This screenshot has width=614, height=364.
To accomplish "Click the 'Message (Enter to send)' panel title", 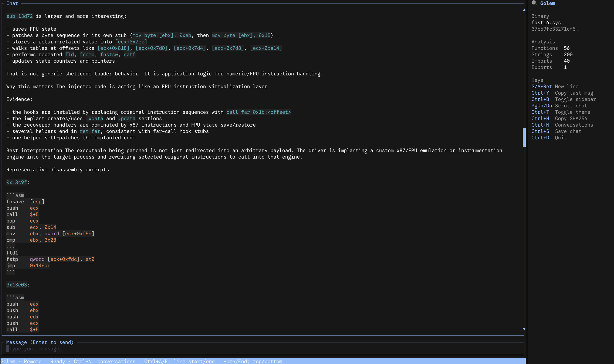I will click(40, 342).
